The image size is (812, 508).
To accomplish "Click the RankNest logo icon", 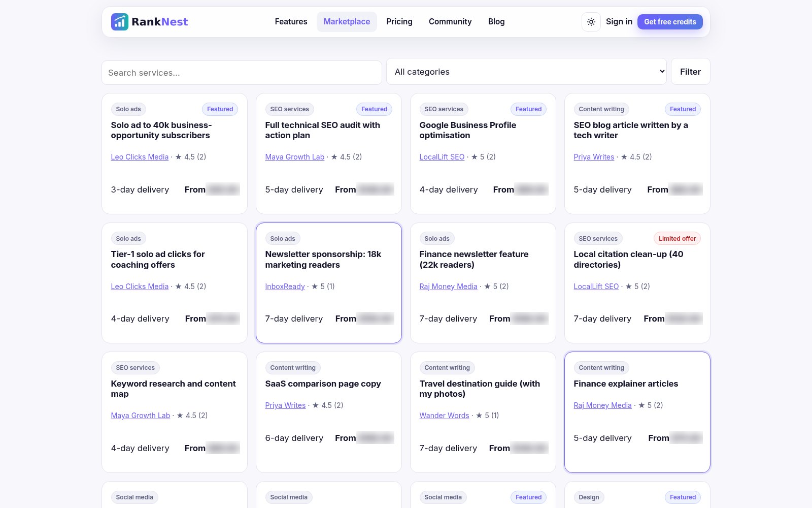I will coord(120,22).
